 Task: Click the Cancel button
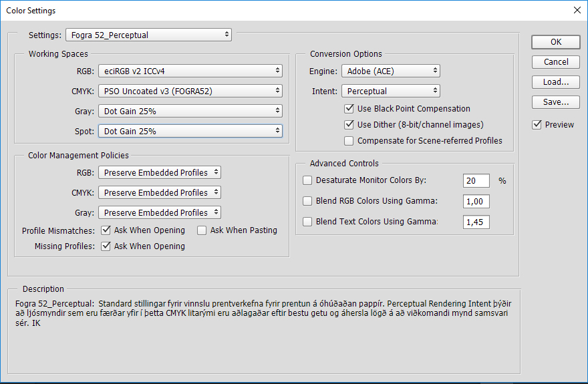[x=555, y=62]
